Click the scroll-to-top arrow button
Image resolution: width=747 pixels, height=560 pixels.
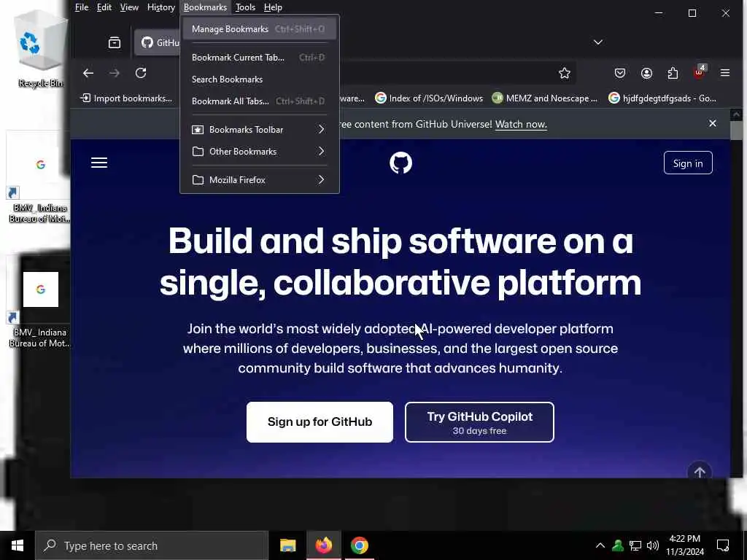(x=700, y=470)
